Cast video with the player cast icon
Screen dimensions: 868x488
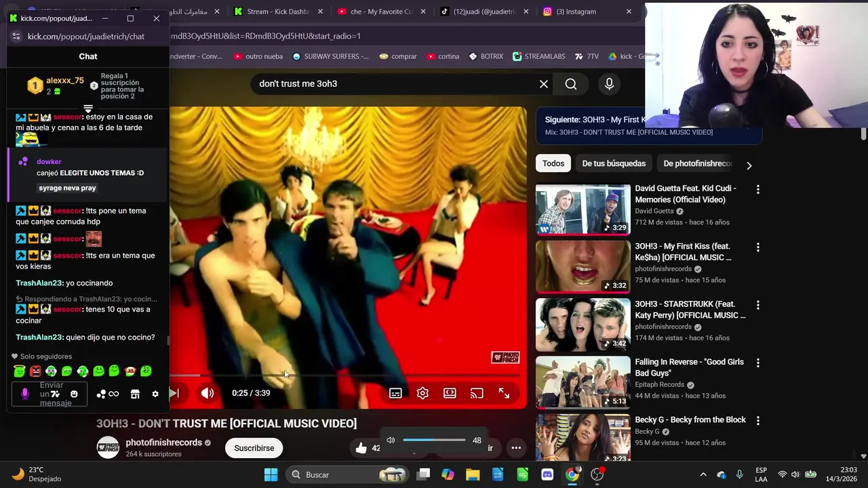(x=477, y=393)
